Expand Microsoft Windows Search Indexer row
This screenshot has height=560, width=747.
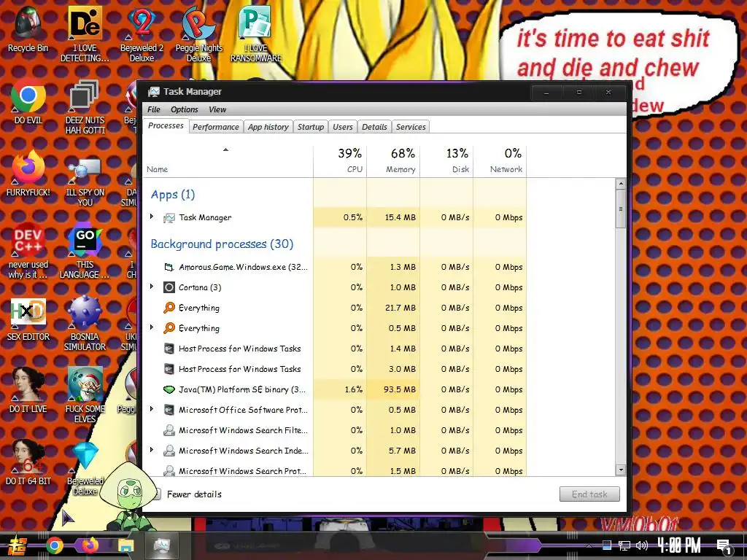(152, 450)
